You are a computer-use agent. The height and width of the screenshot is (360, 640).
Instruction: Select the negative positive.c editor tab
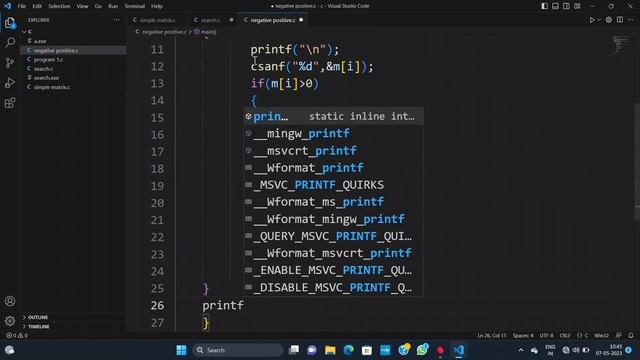[x=272, y=20]
